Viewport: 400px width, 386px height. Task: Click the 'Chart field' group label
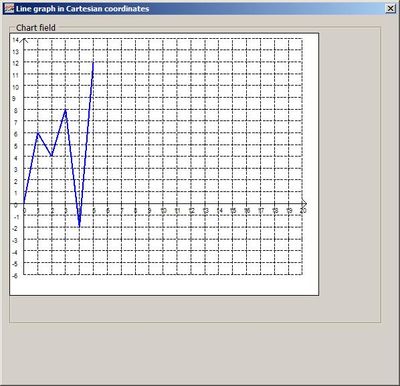36,28
